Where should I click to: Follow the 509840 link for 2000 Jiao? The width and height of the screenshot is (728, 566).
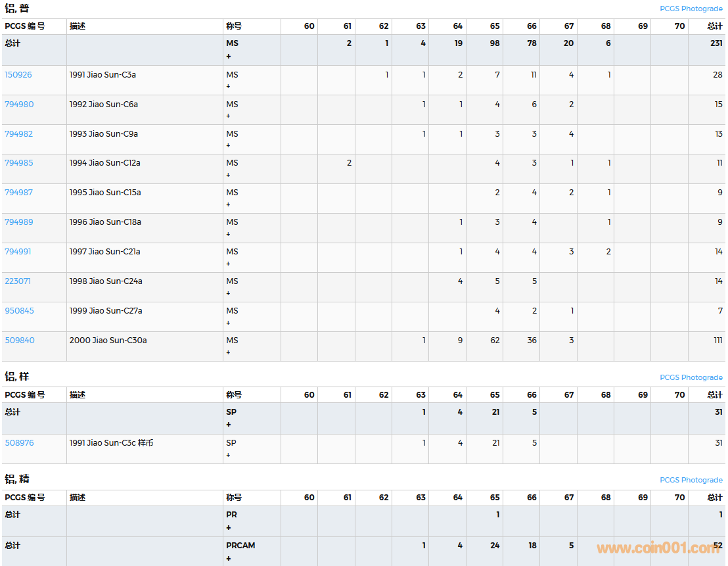[x=20, y=341]
